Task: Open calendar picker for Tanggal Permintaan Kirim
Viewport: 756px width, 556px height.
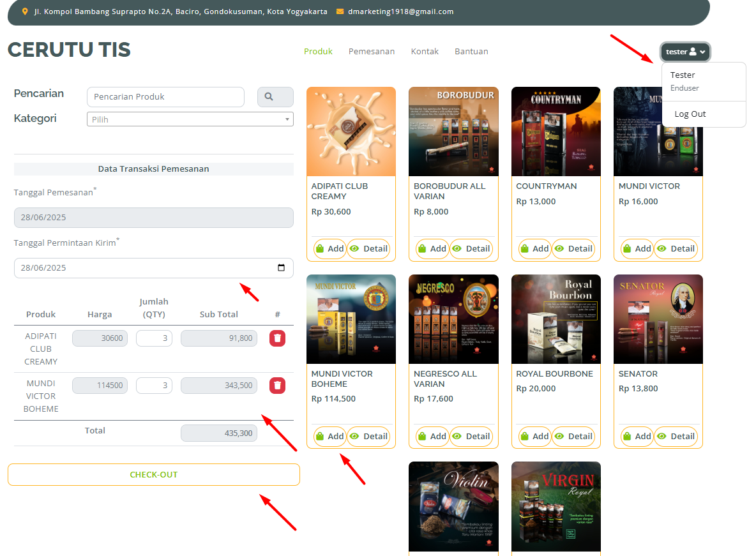Action: click(x=281, y=268)
